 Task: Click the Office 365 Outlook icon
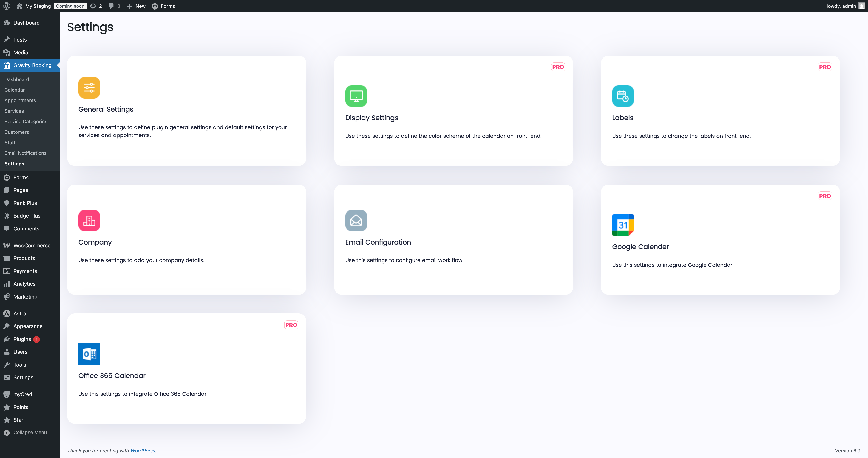click(89, 354)
